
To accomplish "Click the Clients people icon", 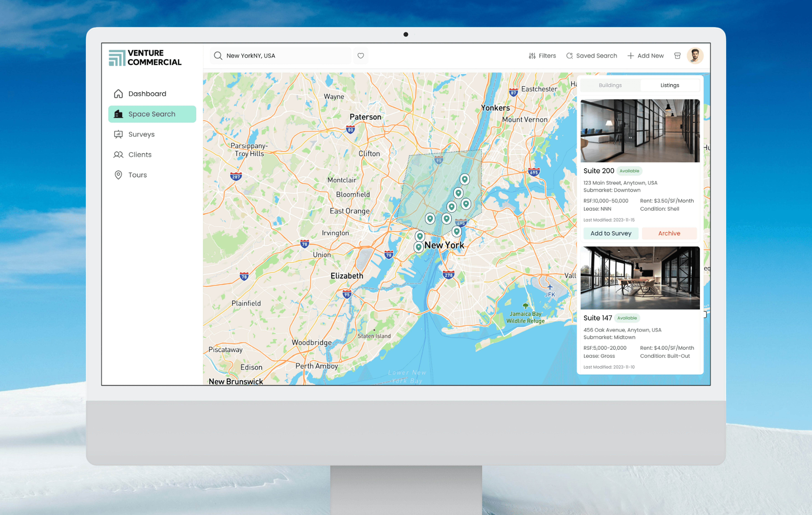I will click(118, 155).
